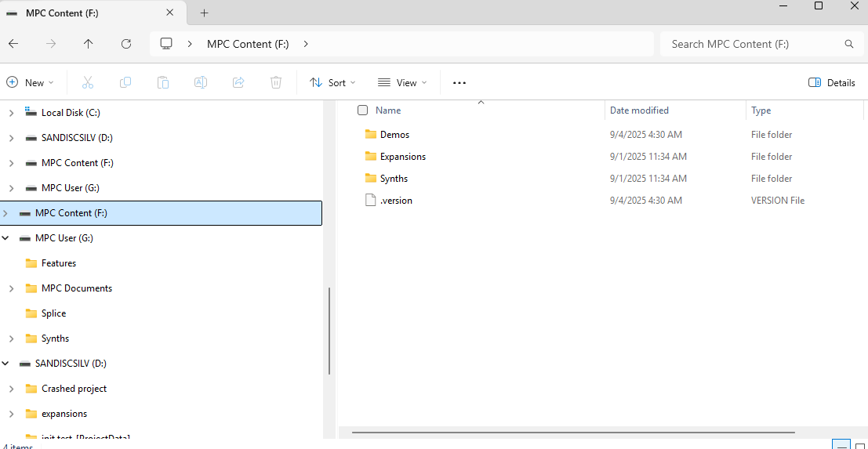Click the .version file icon
The image size is (868, 449).
(371, 201)
